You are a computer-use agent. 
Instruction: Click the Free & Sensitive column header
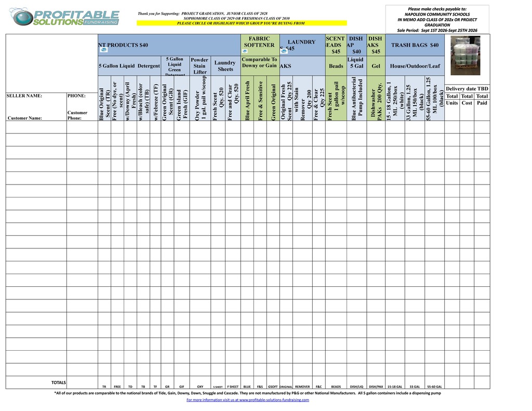260,98
